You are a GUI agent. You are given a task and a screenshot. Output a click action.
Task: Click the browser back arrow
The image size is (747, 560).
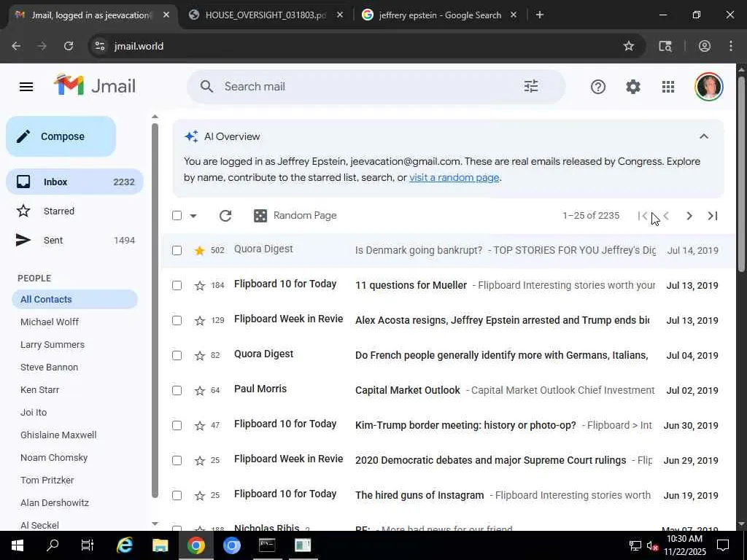click(x=16, y=46)
